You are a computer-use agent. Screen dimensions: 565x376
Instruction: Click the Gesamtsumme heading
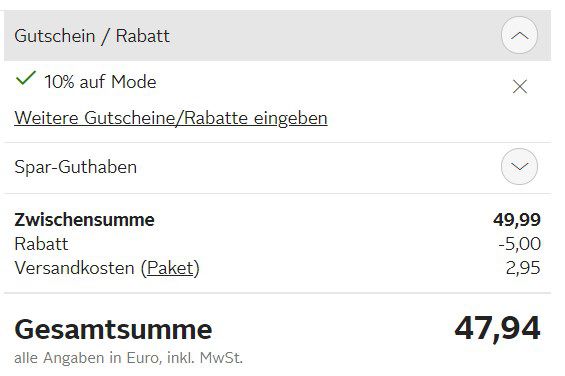113,330
